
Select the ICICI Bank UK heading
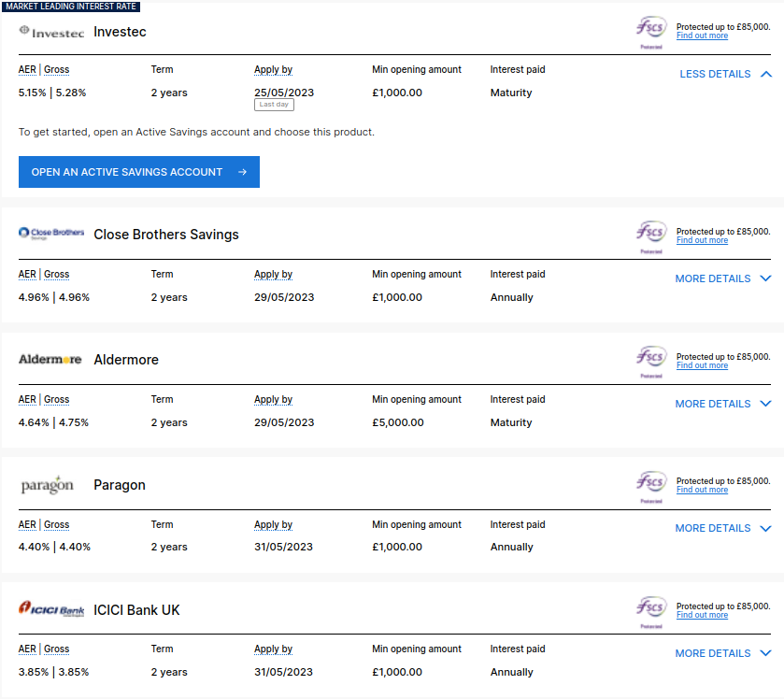pyautogui.click(x=136, y=609)
